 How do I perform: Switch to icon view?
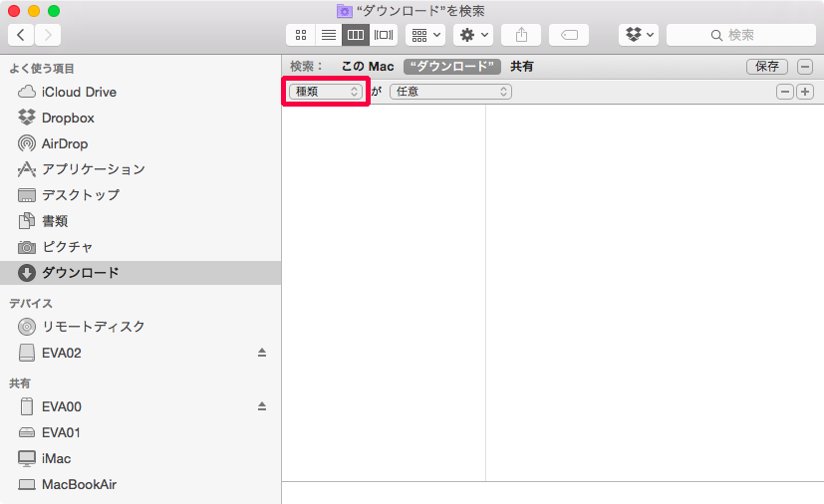click(301, 35)
